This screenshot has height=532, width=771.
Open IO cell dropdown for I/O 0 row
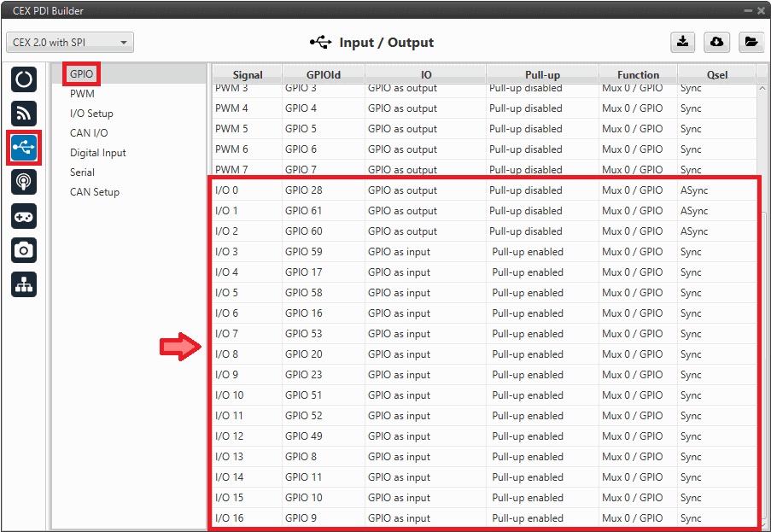pyautogui.click(x=424, y=190)
